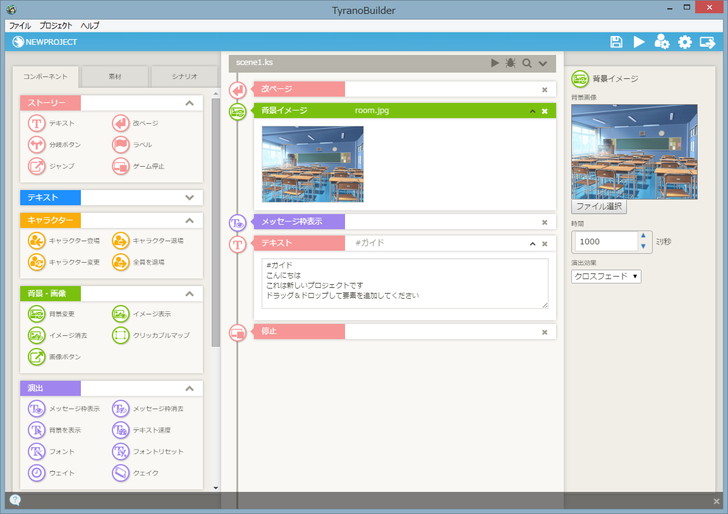Collapse the 背景イメージ room.jpg block
The width and height of the screenshot is (728, 514).
(533, 111)
